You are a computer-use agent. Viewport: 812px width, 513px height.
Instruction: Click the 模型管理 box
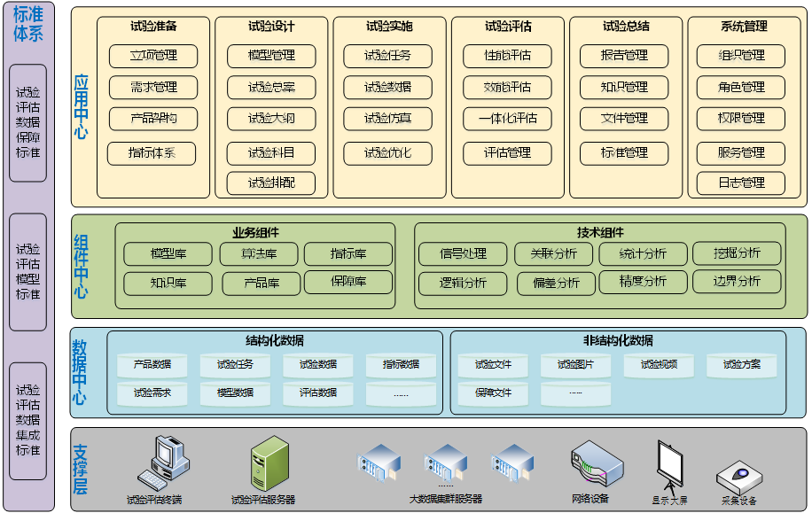(x=271, y=56)
